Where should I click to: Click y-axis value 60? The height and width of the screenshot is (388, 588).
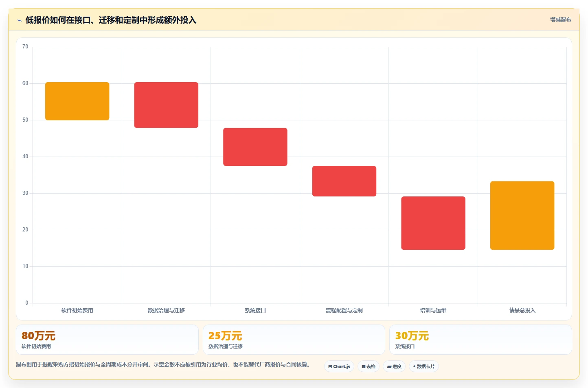coord(25,83)
